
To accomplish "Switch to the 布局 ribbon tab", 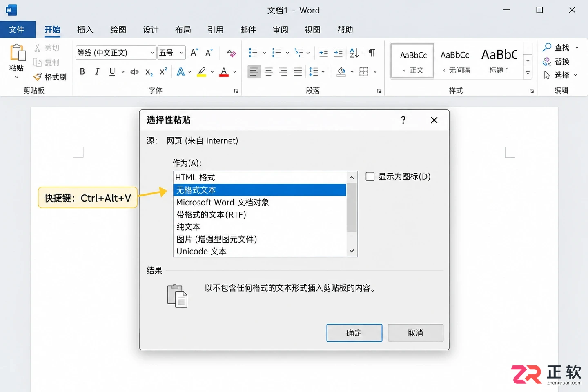I will [x=183, y=30].
